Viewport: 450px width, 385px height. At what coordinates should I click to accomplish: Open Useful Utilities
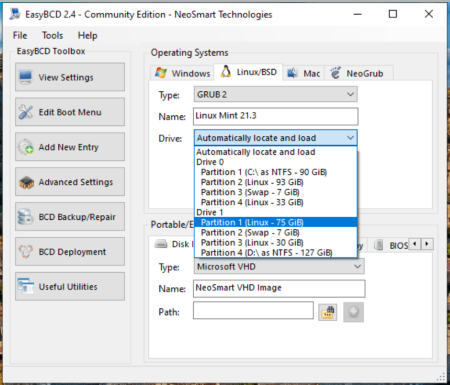coord(70,287)
